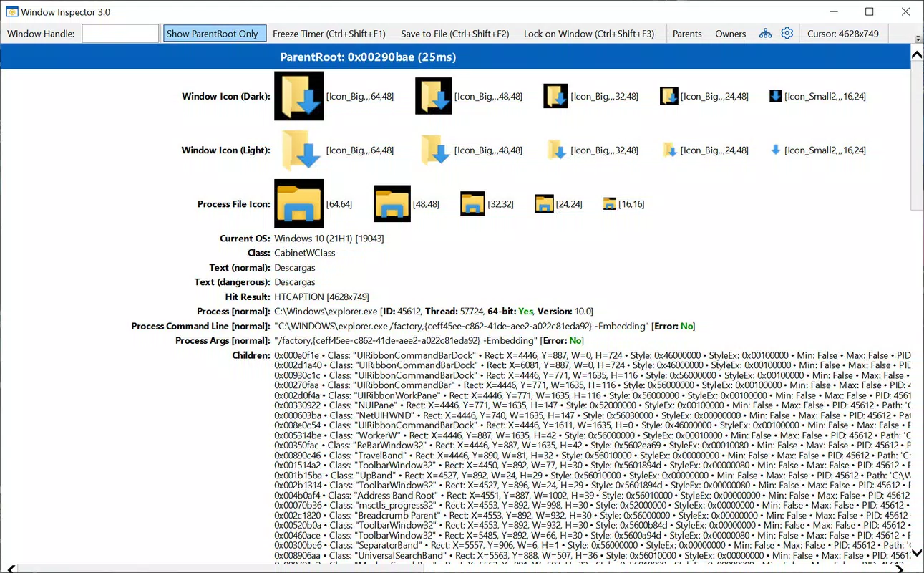Select the dark Icon_Small2 16x24 icon
924x573 pixels.
(x=775, y=96)
